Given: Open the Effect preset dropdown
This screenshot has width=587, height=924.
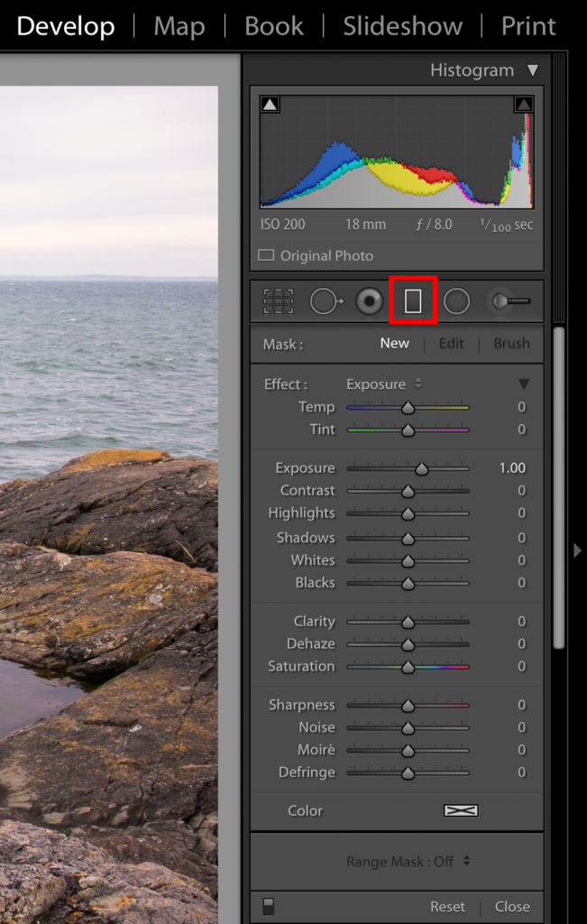Looking at the screenshot, I should 384,384.
